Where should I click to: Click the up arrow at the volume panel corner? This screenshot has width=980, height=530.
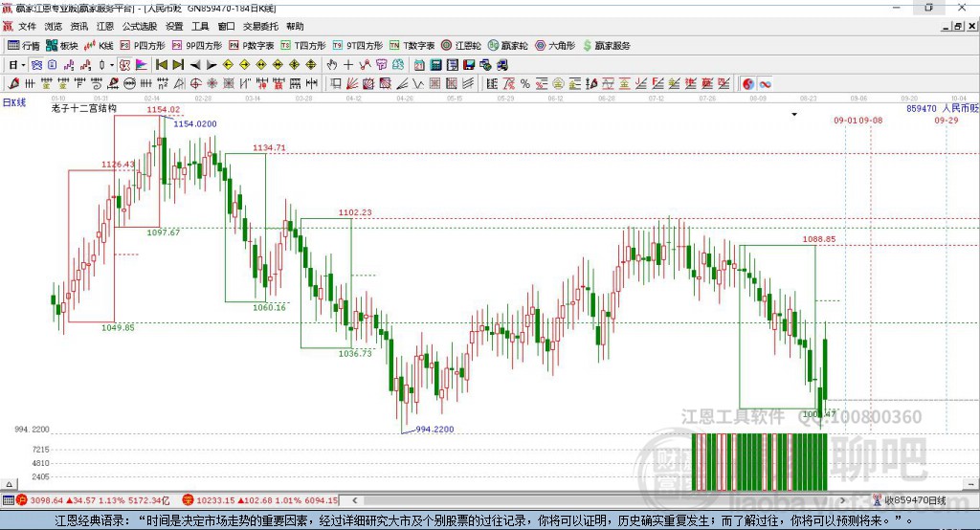point(9,484)
